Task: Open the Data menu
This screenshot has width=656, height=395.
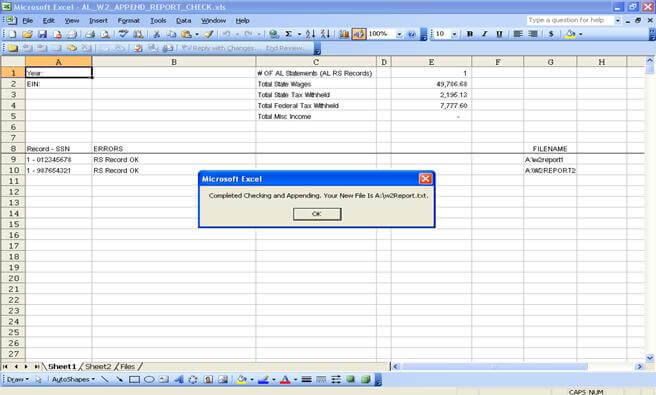Action: (x=183, y=21)
